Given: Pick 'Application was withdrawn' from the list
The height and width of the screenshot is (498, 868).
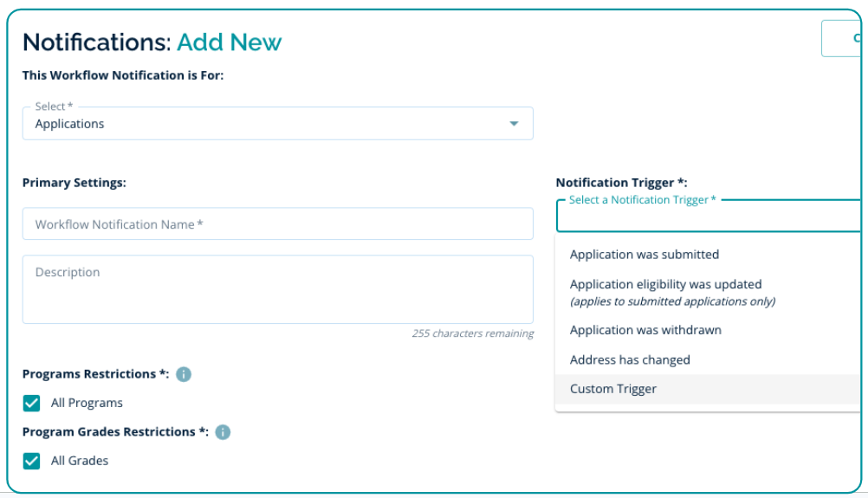Looking at the screenshot, I should (x=645, y=330).
